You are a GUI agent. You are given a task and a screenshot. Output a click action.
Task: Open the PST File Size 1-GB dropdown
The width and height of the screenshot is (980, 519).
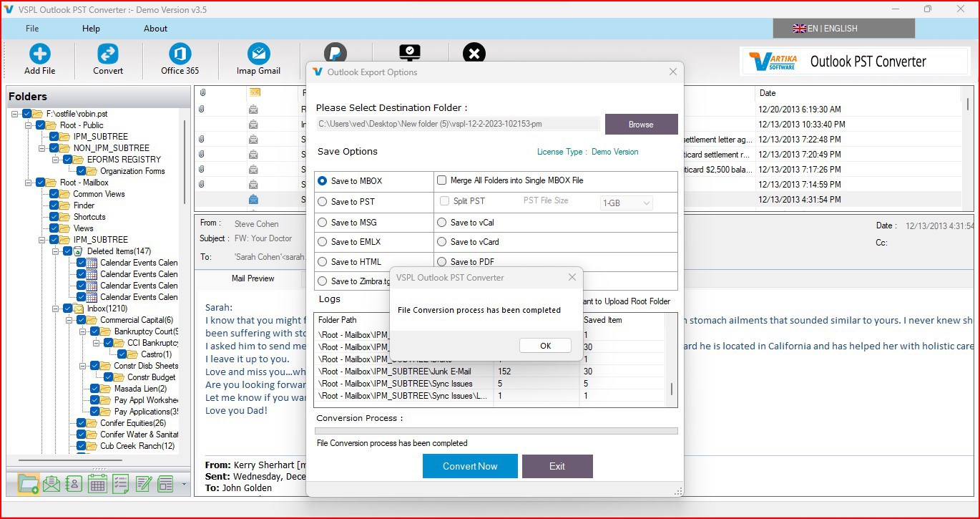pos(627,203)
